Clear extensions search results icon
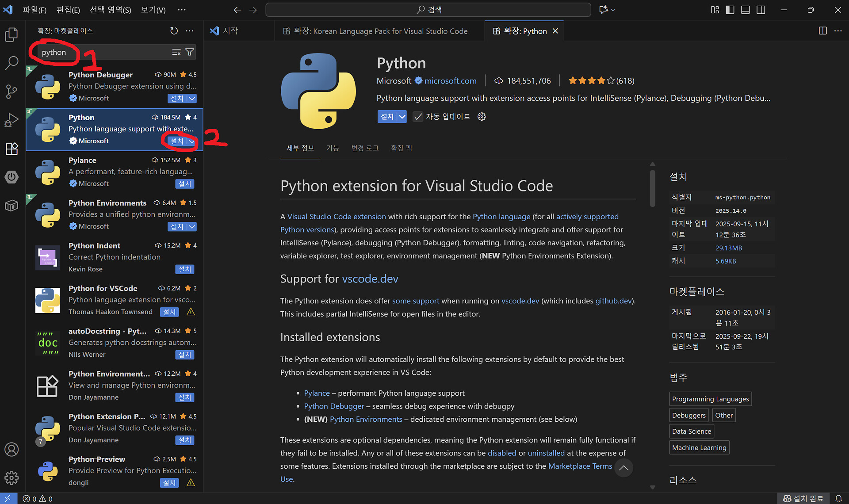This screenshot has height=504, width=849. [x=176, y=52]
